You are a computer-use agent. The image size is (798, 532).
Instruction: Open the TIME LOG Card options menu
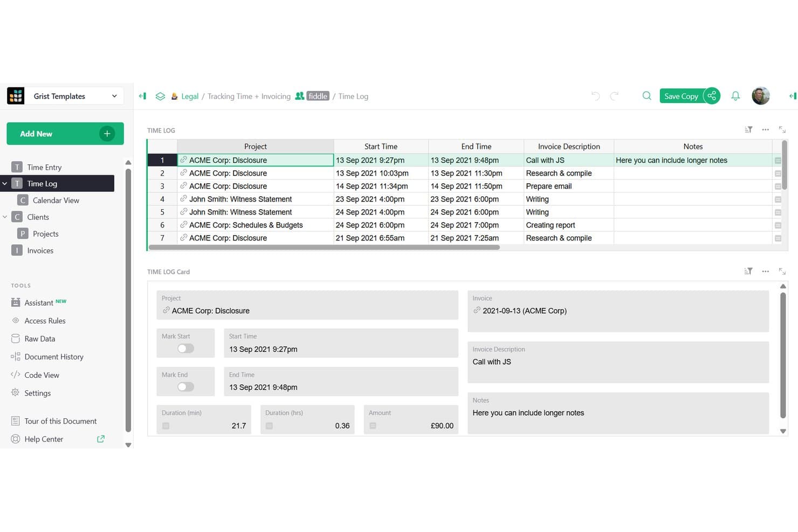765,271
